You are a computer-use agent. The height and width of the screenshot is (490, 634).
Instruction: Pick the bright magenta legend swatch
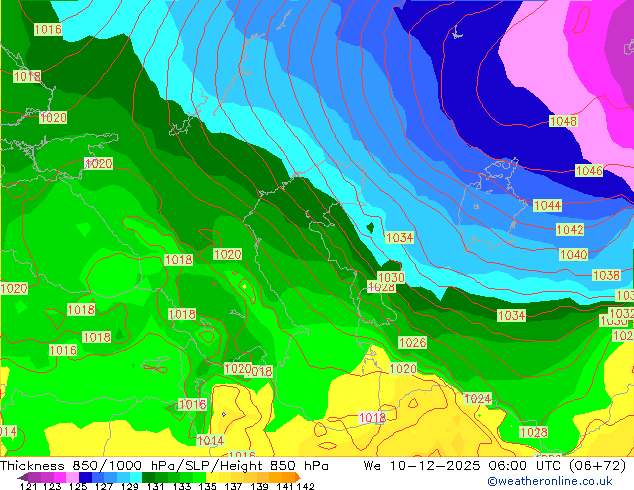point(60,477)
